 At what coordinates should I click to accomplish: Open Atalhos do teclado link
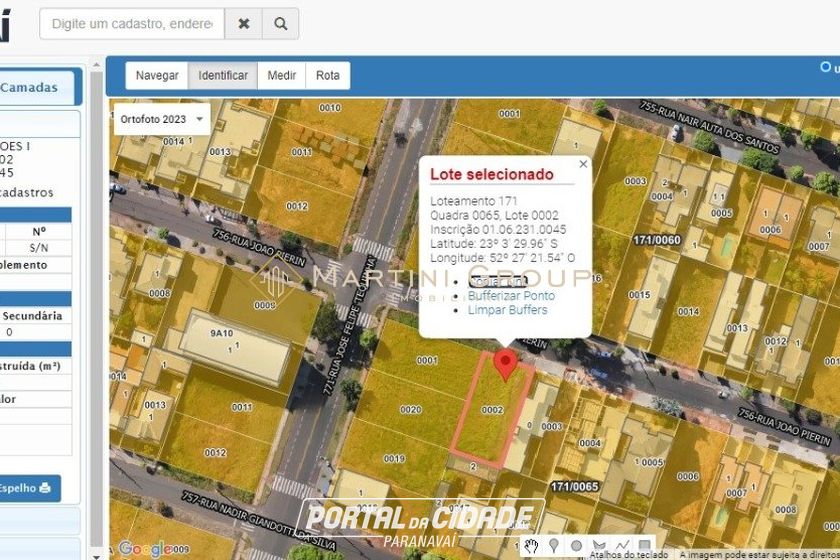pyautogui.click(x=629, y=555)
